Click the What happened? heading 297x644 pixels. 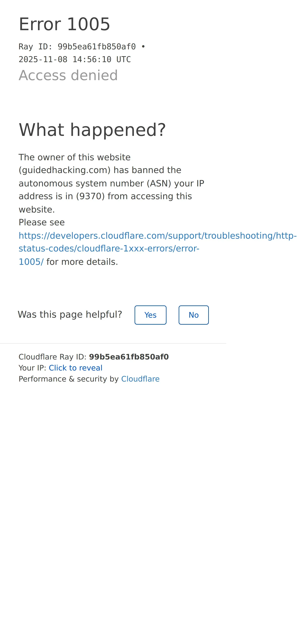coord(92,130)
